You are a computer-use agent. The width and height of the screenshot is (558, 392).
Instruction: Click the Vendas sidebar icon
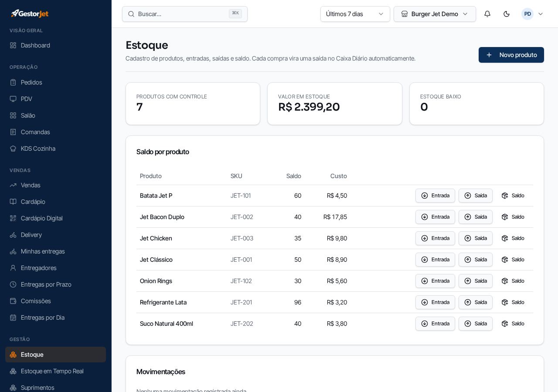[x=13, y=185]
